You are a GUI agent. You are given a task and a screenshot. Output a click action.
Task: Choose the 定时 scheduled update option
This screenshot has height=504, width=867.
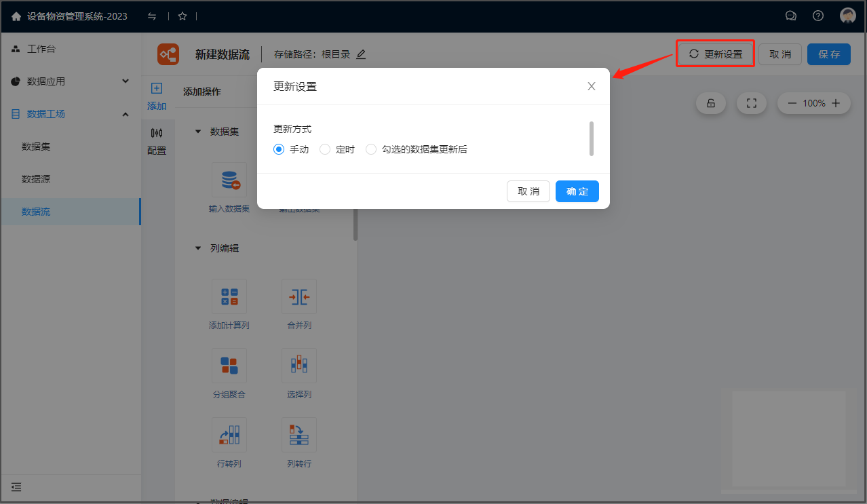tap(325, 149)
